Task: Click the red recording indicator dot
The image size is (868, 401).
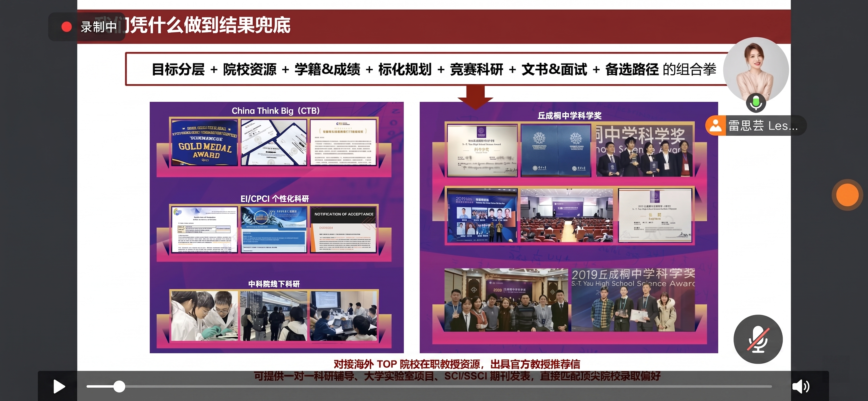Action: (66, 27)
